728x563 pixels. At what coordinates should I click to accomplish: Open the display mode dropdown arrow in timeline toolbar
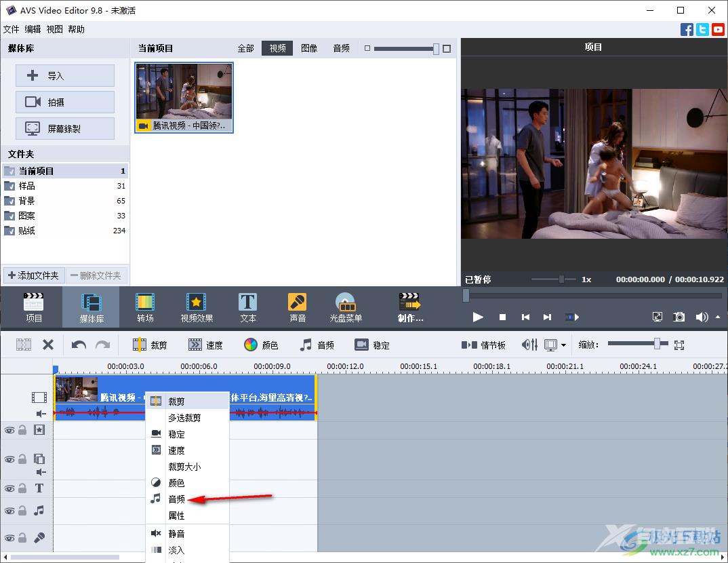point(563,345)
